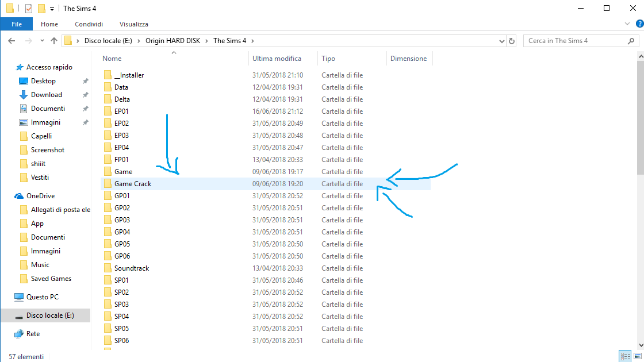Select Accesso rapido in navigation pane
The image size is (644, 362).
point(49,67)
